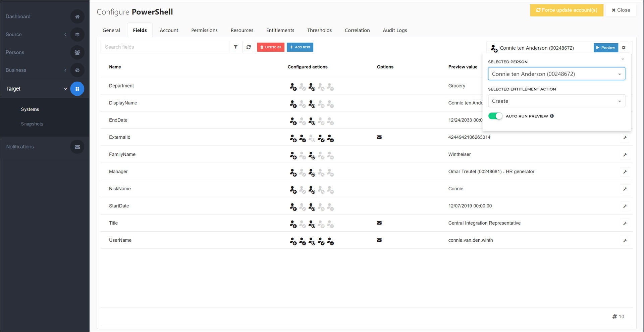Click the Source layers icon
644x332 pixels.
pos(77,34)
